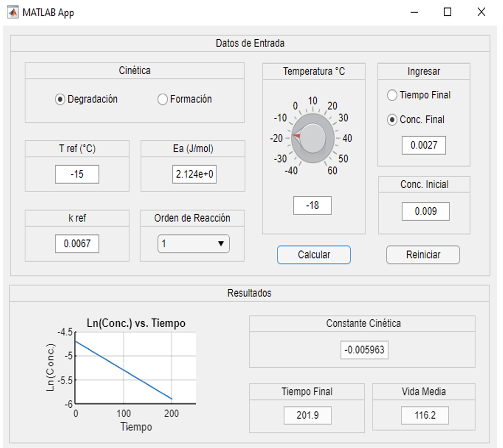Viewport: 503px width, 448px height.
Task: Click the Ln(Conc.) vs. Tiempo plot
Action: (136, 368)
